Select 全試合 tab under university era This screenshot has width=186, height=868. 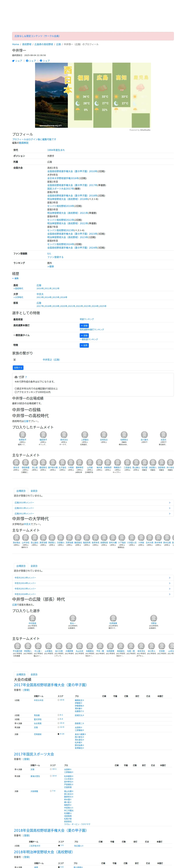[x=34, y=566]
